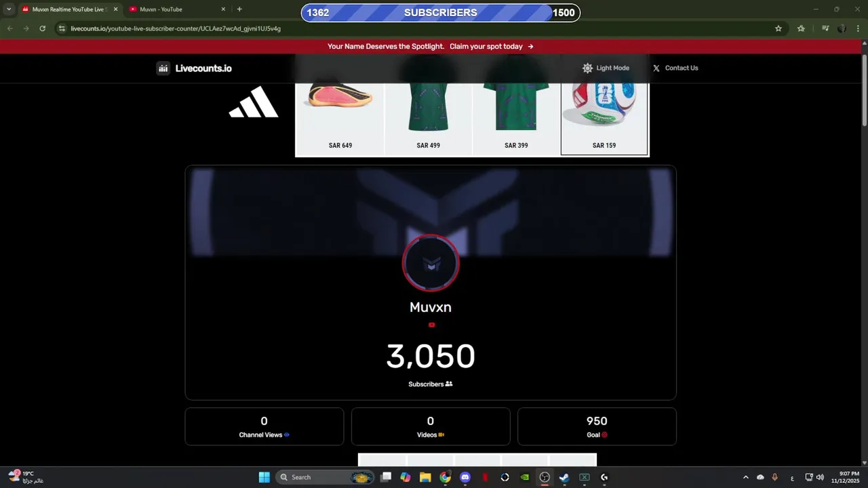Open File Explorer from taskbar
Image resolution: width=868 pixels, height=488 pixels.
425,477
